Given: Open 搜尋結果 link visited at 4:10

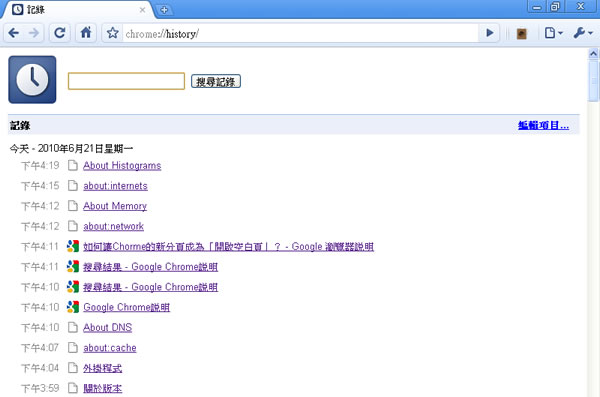Looking at the screenshot, I should (150, 287).
